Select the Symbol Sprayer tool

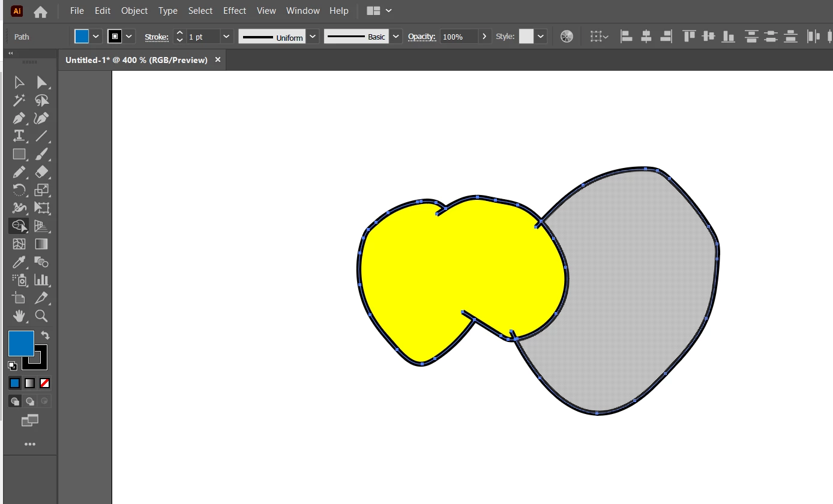click(19, 280)
